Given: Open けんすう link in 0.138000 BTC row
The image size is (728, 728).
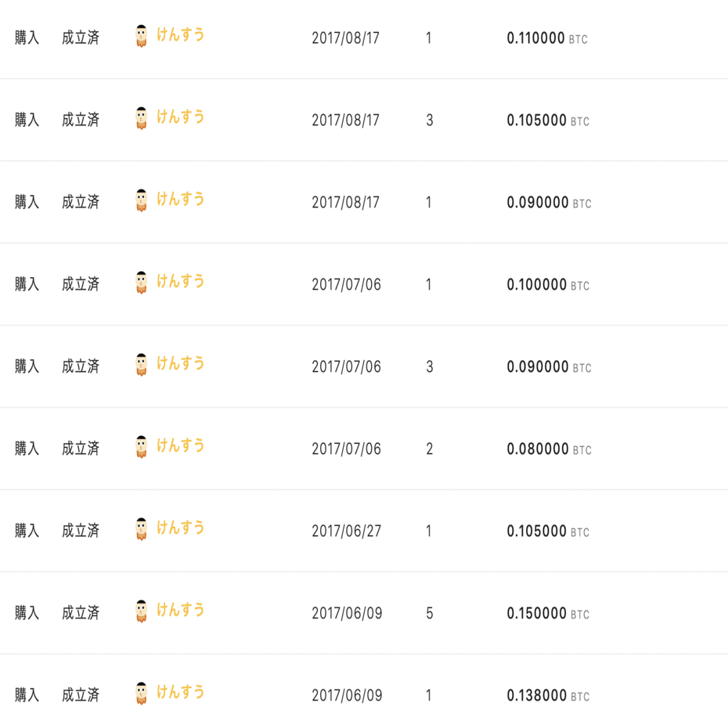Looking at the screenshot, I should pos(180,692).
